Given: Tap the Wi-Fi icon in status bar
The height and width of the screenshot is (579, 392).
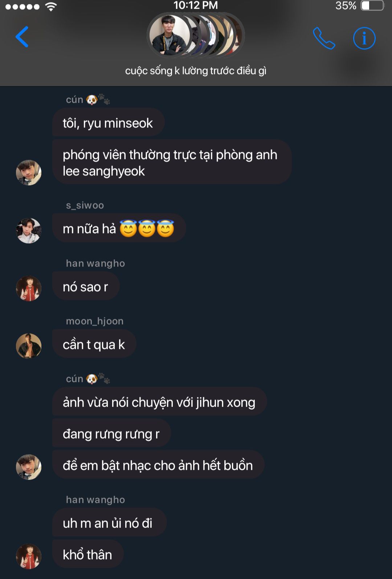Looking at the screenshot, I should [51, 7].
